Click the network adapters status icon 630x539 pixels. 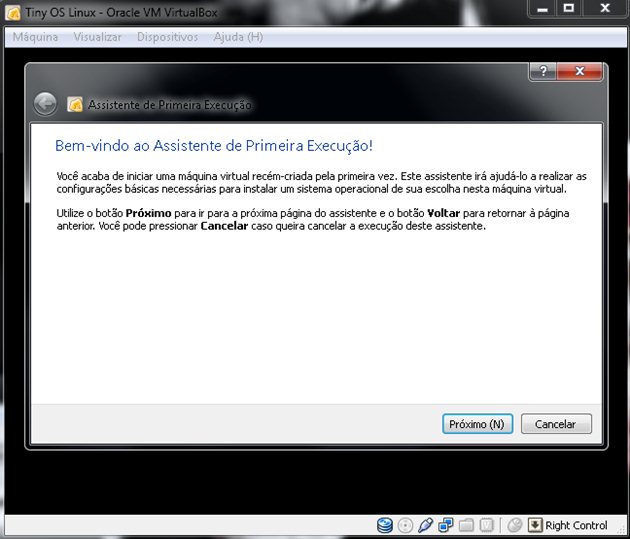pos(446,525)
